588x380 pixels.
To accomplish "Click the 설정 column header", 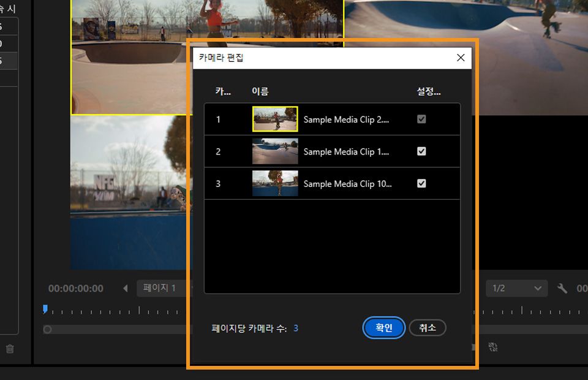I will [429, 91].
